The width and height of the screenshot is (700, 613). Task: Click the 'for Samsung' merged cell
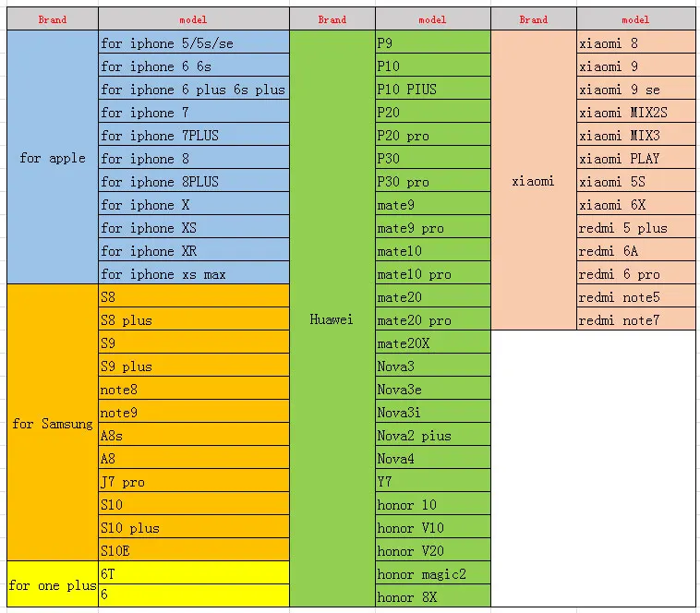click(53, 423)
